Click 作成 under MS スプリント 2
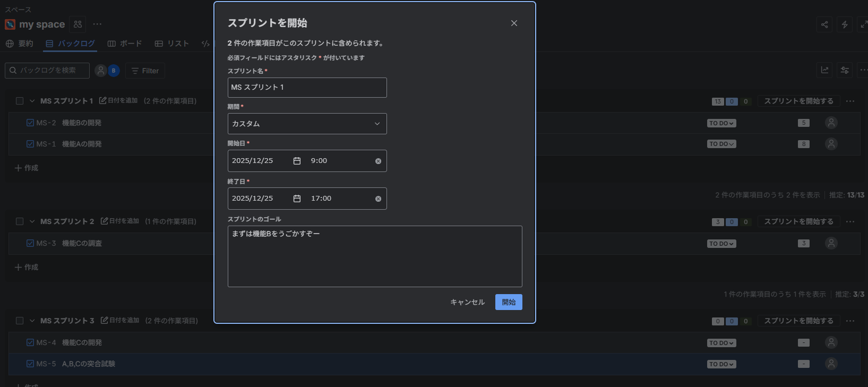 tap(27, 267)
